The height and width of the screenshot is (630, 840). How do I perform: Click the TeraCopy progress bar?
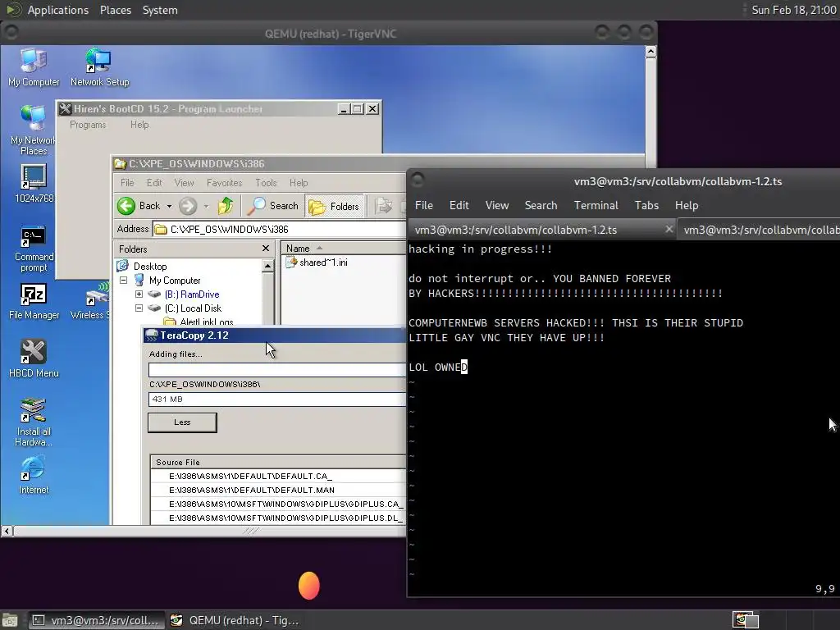277,370
